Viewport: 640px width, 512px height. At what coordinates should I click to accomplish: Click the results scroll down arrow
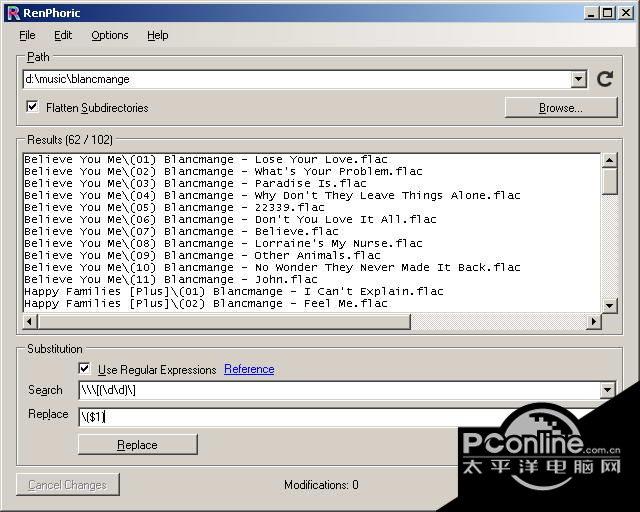(609, 305)
